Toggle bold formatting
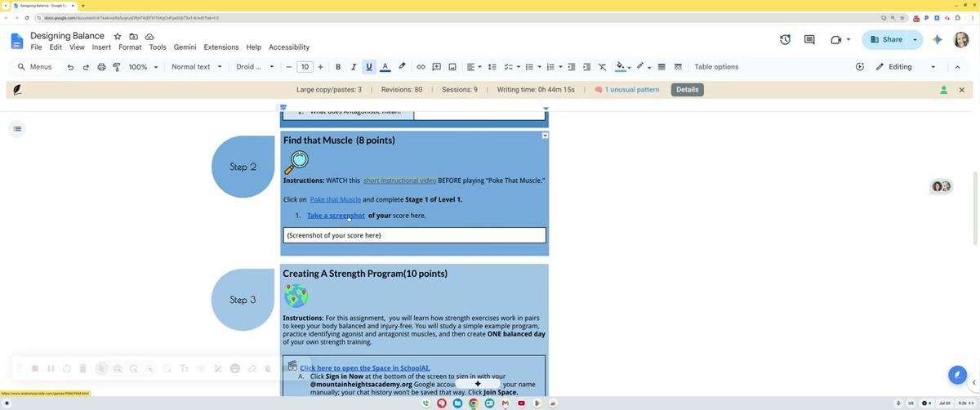Screen dimensions: 980x410 [x=338, y=67]
